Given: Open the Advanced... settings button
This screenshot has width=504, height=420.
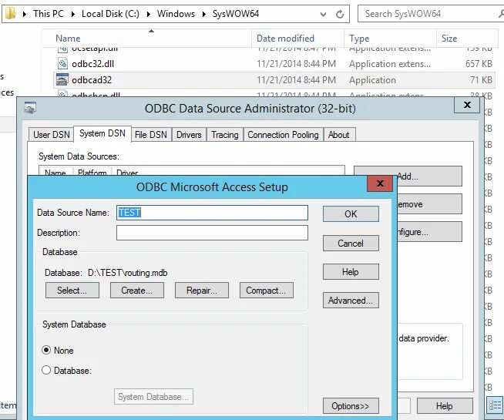Looking at the screenshot, I should [x=351, y=300].
